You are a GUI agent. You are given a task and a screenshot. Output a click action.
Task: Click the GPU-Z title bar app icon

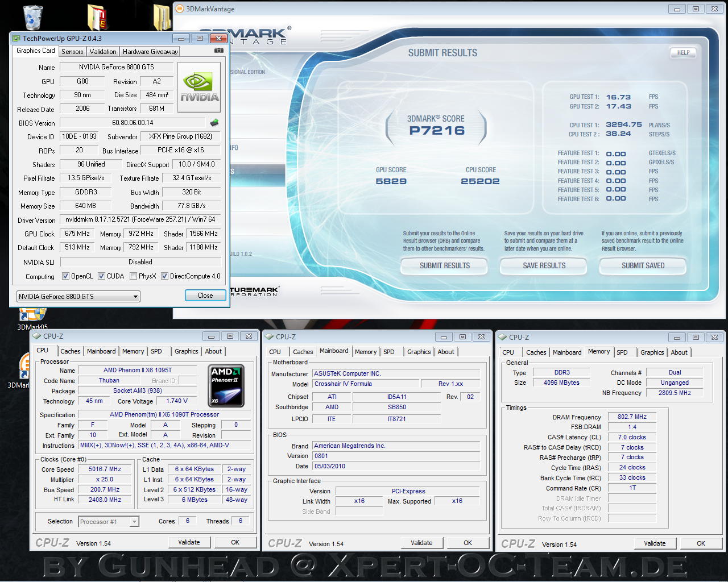coord(16,39)
